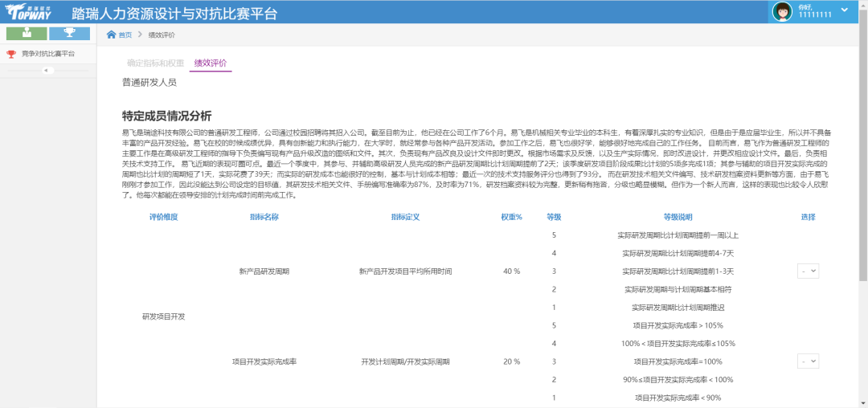Click the user avatar picture

pos(782,10)
